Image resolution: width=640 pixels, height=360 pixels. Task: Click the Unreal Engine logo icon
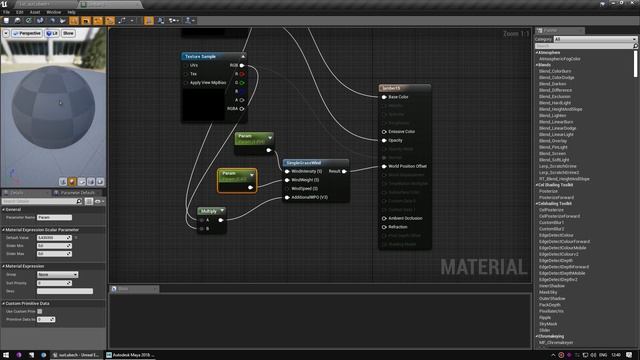pos(4,4)
